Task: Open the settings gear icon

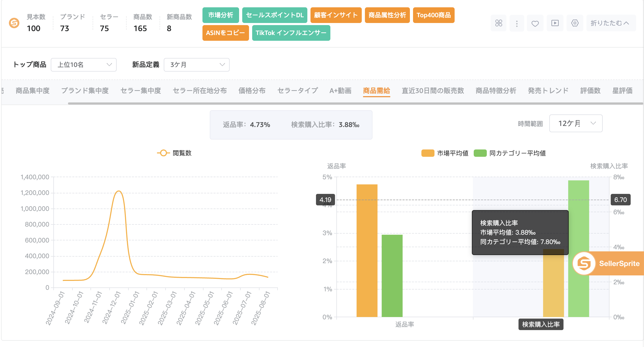Action: (575, 23)
